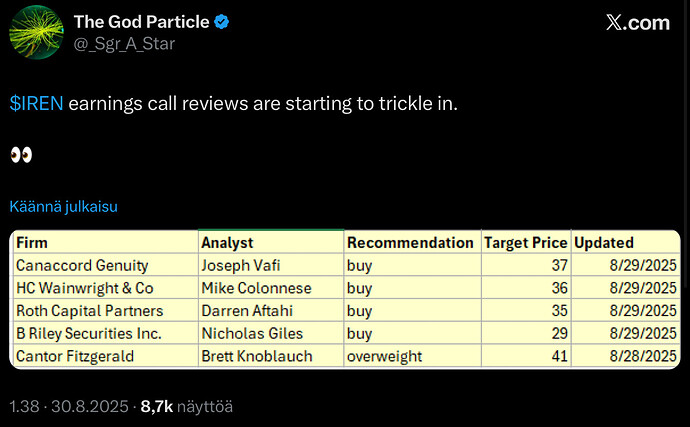
Task: Click The God Particle profile avatar
Action: [36, 33]
